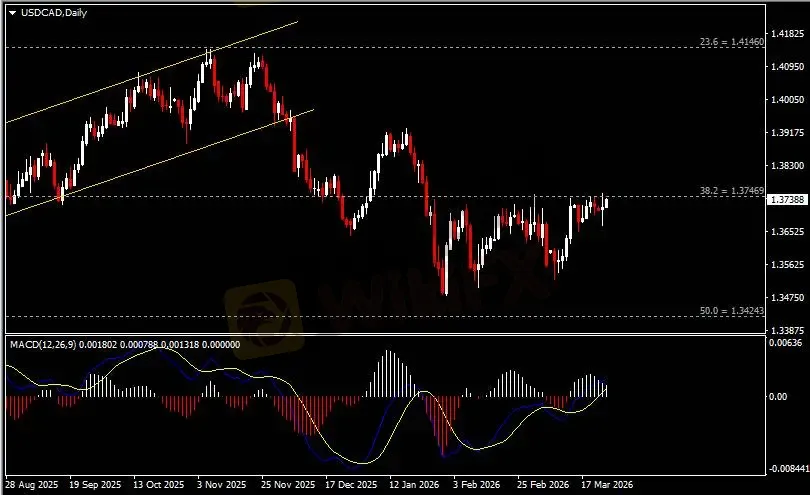This screenshot has width=810, height=495.
Task: Click the date label 17 Dec 2025
Action: pyautogui.click(x=351, y=485)
